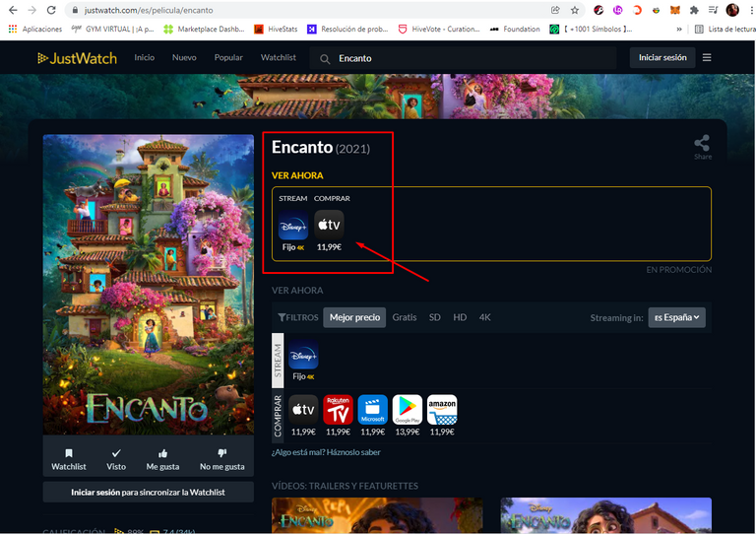Click browser back arrow
This screenshot has width=756, height=534.
pyautogui.click(x=13, y=10)
